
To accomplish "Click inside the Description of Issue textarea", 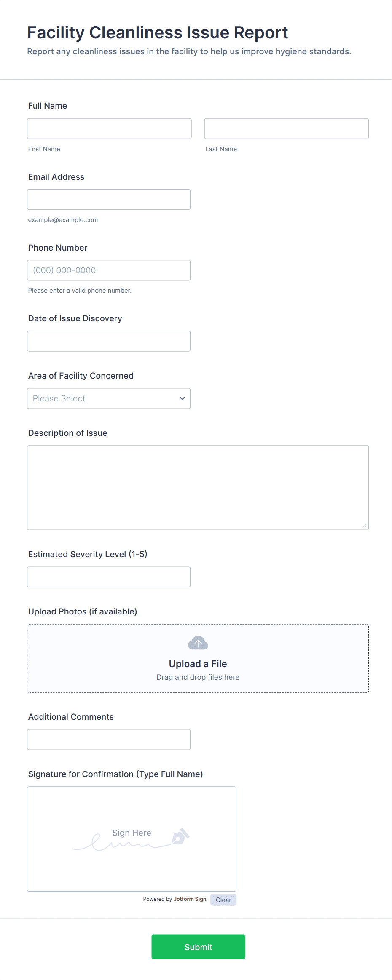I will click(x=198, y=487).
